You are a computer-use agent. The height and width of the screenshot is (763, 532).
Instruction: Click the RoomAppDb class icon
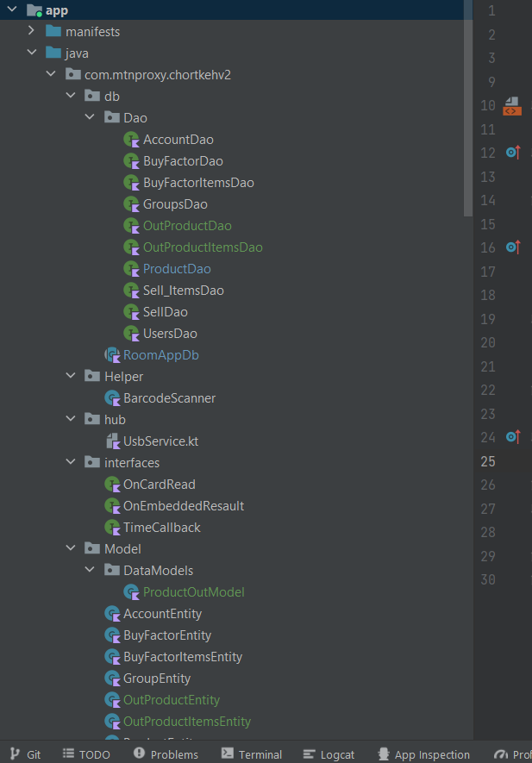[x=112, y=355]
